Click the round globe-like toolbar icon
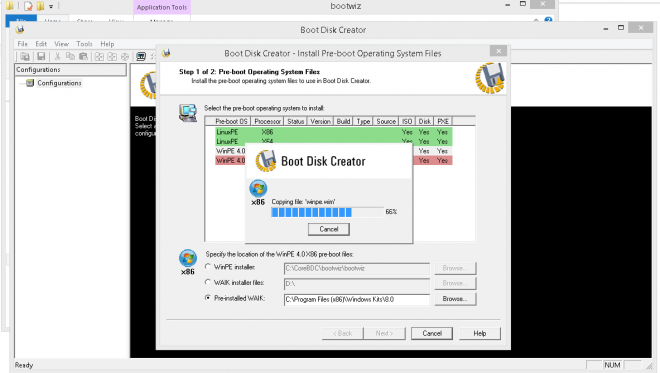Screen dimensions: 660x373 pyautogui.click(x=125, y=56)
